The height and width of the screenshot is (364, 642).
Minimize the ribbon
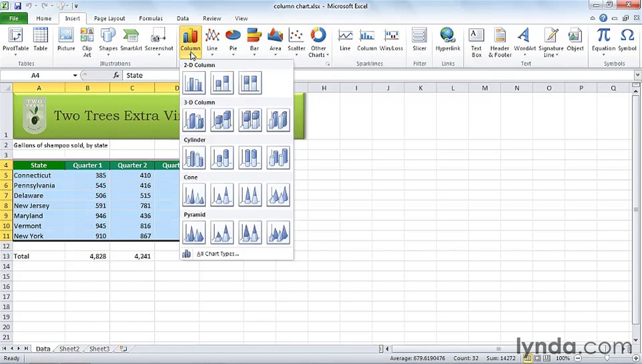pos(592,18)
